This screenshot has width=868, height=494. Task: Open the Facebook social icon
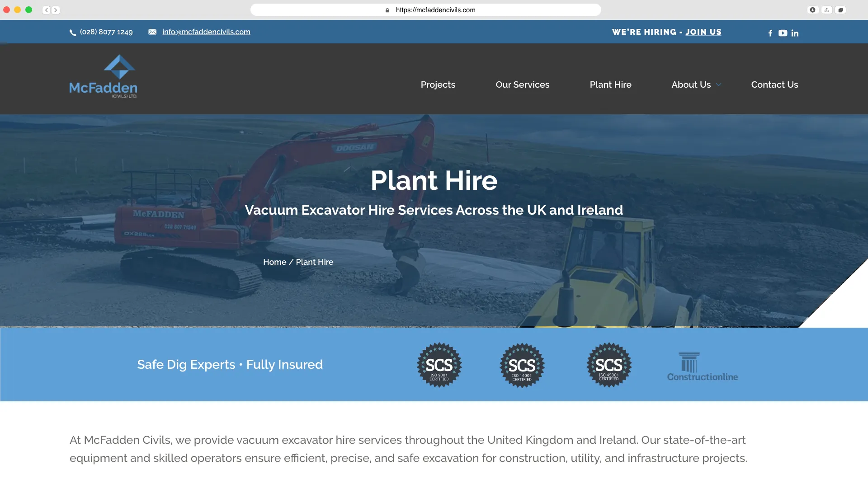point(770,33)
